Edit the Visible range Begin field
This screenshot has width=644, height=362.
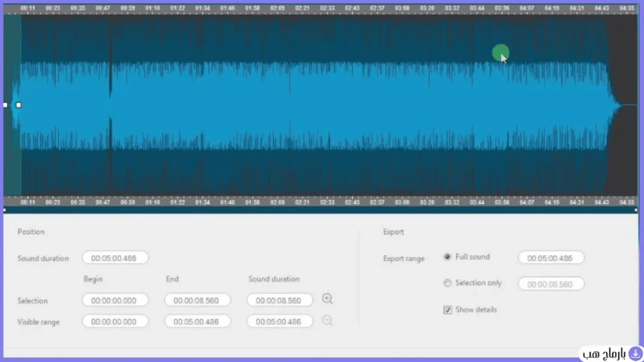click(x=115, y=321)
